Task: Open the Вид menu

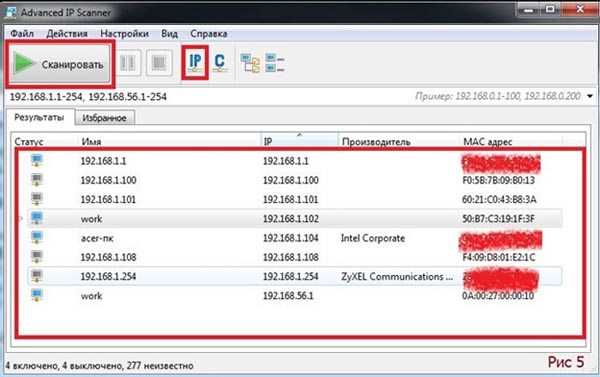Action: click(x=169, y=34)
